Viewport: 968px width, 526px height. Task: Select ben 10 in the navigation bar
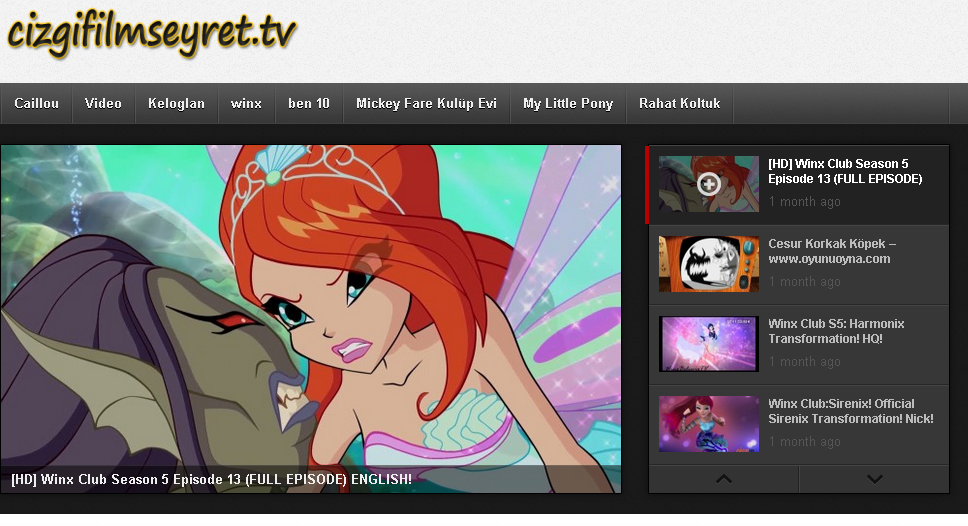308,104
